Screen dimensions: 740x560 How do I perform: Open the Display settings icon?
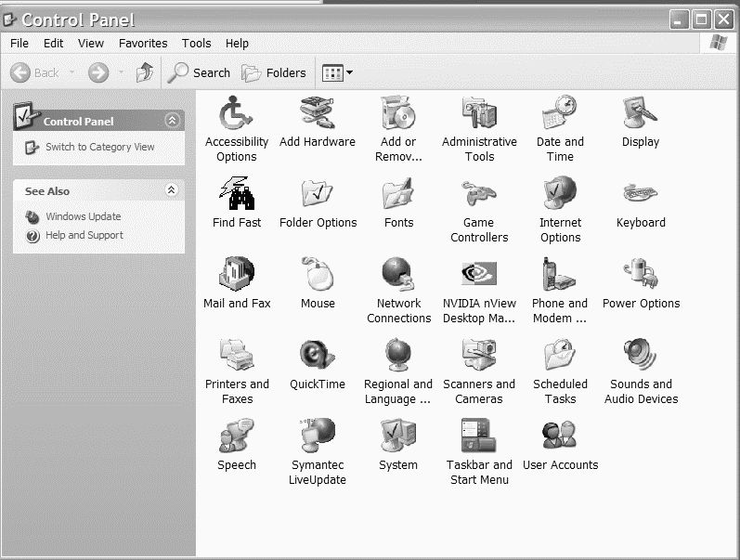click(x=640, y=115)
